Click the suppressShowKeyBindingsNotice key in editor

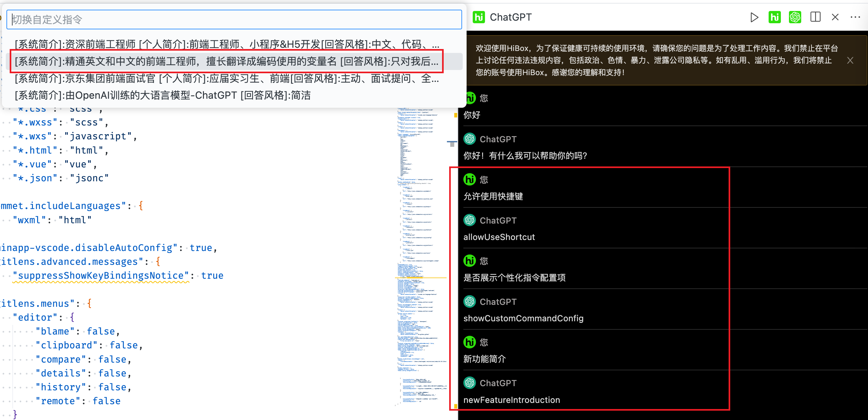pyautogui.click(x=100, y=275)
